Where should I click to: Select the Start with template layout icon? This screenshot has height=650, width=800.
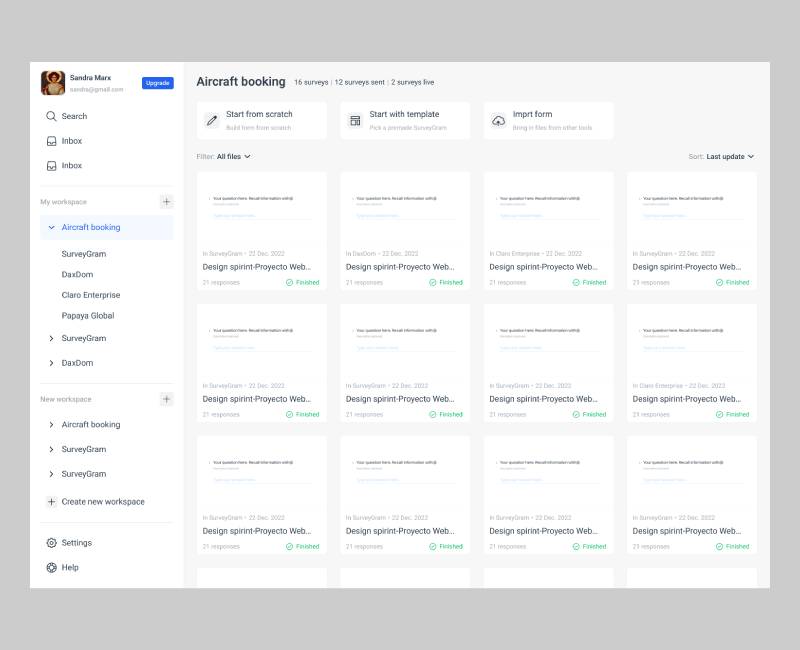coord(355,121)
